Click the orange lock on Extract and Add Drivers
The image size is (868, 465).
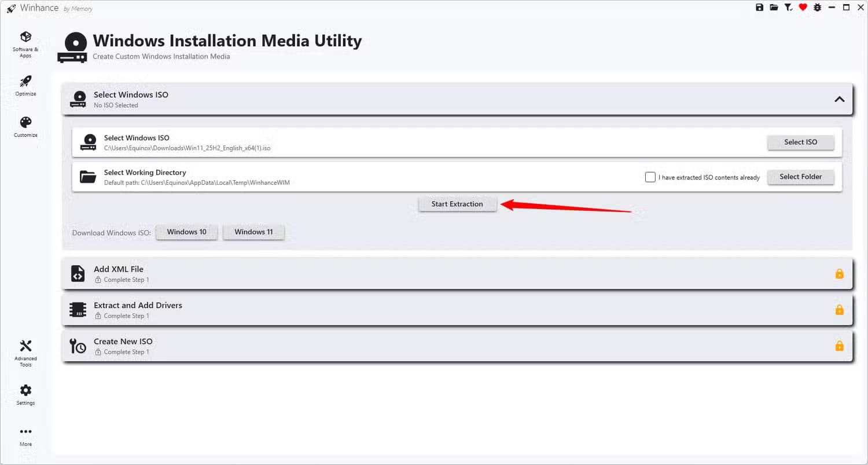pyautogui.click(x=839, y=309)
